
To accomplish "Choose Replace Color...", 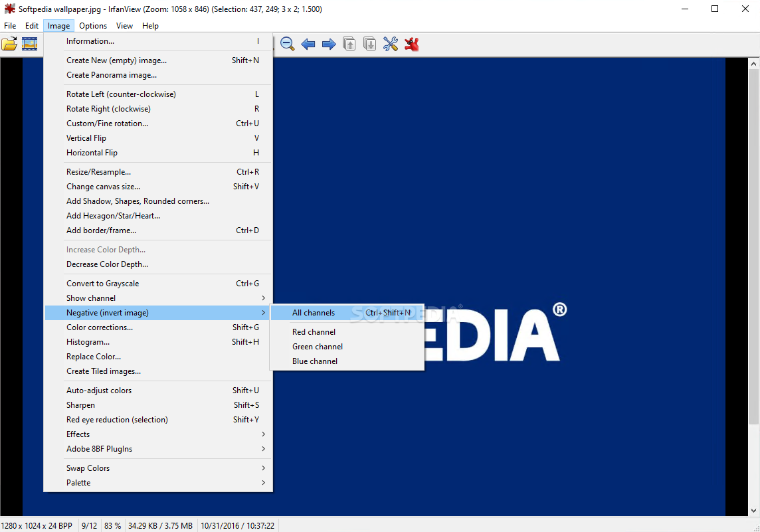I will [158, 357].
